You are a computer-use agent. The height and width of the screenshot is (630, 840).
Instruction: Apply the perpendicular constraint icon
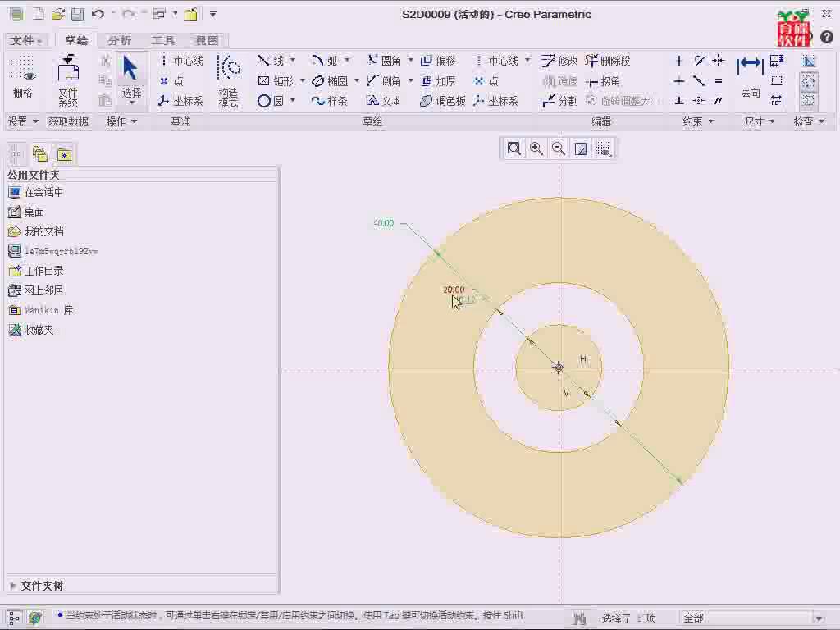click(x=678, y=101)
